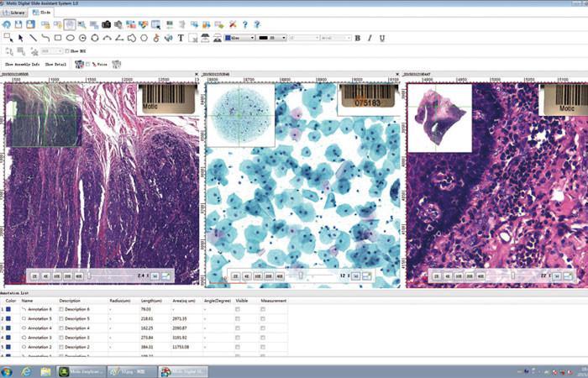The height and width of the screenshot is (378, 588).
Task: Click the camera snapshot icon
Action: [x=106, y=25]
